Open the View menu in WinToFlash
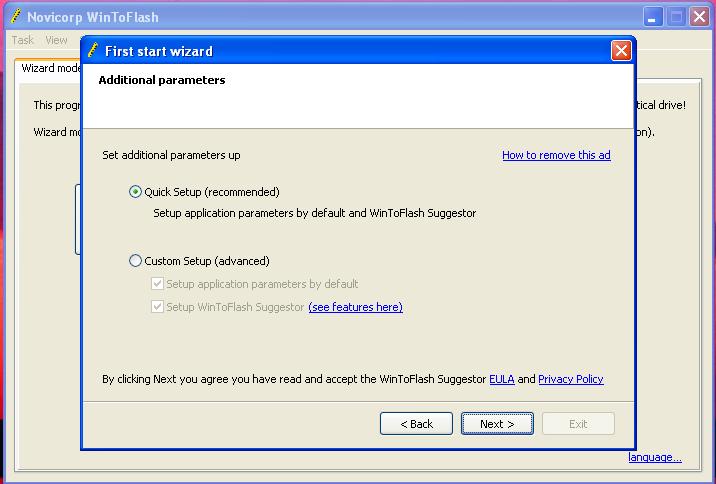Image resolution: width=716 pixels, height=484 pixels. tap(56, 40)
